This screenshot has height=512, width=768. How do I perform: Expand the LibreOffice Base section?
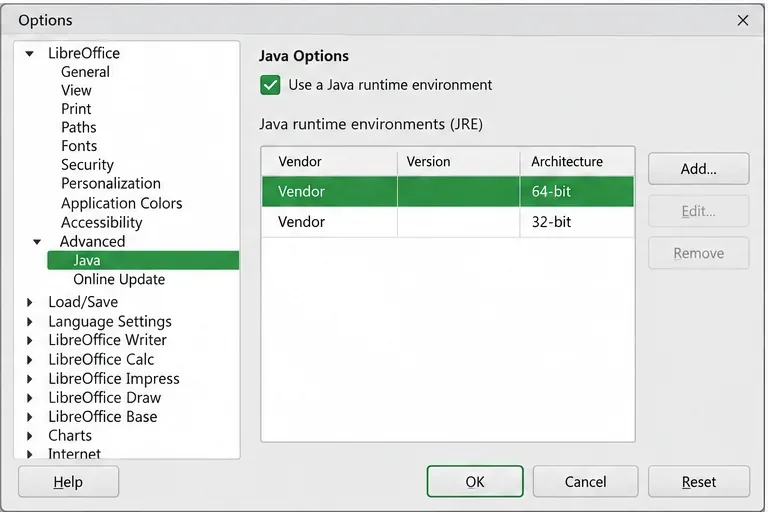click(30, 417)
